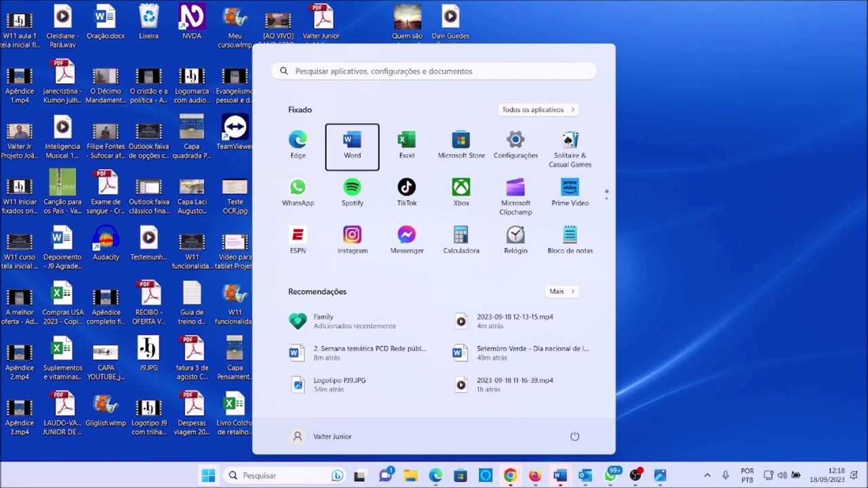The image size is (868, 488).
Task: Open Microsoft Clipchamp
Action: (x=515, y=197)
